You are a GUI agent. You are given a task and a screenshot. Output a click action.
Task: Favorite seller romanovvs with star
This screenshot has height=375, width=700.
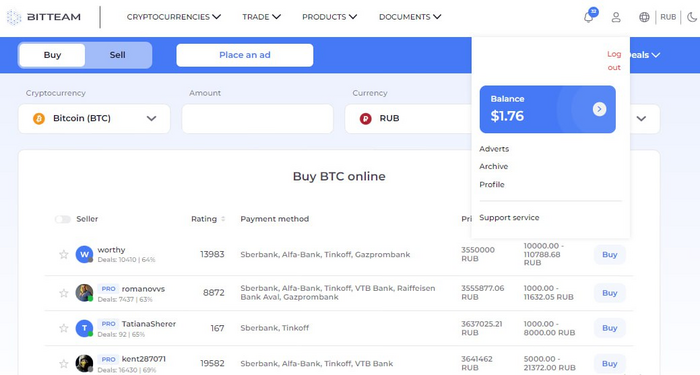click(x=63, y=293)
